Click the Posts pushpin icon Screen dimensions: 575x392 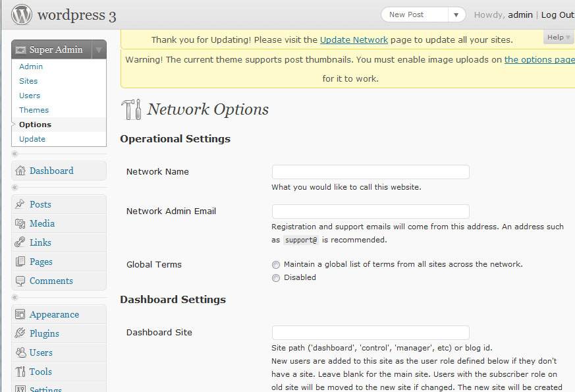[20, 204]
